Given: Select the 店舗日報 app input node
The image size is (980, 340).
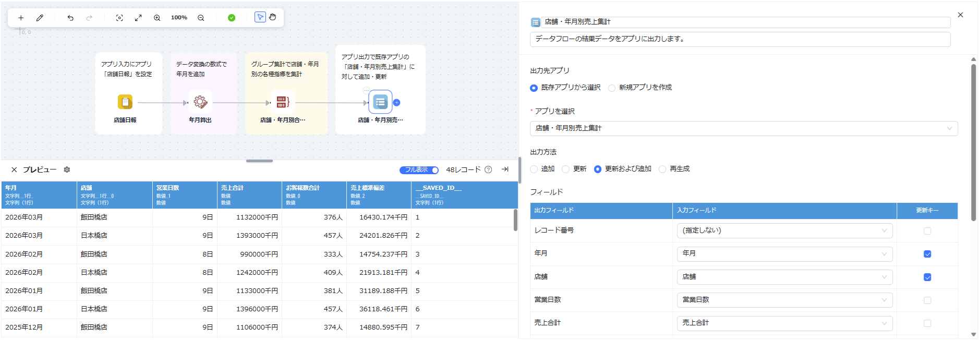Looking at the screenshot, I should pos(125,102).
